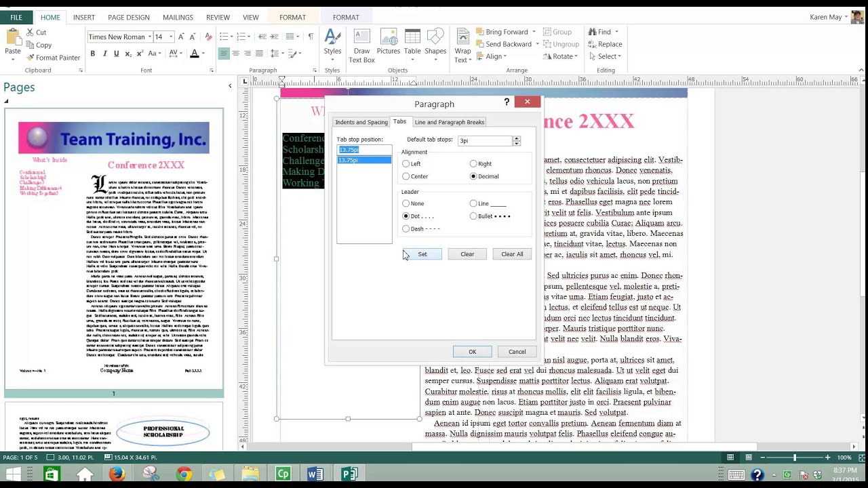Toggle Italic formatting
The height and width of the screenshot is (488, 868).
(104, 54)
